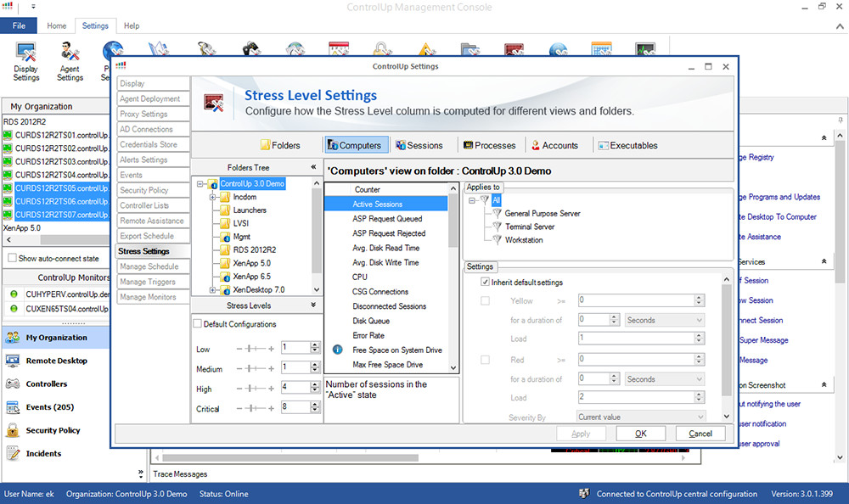
Task: Open Agent Settings in the ribbon
Action: [70, 62]
